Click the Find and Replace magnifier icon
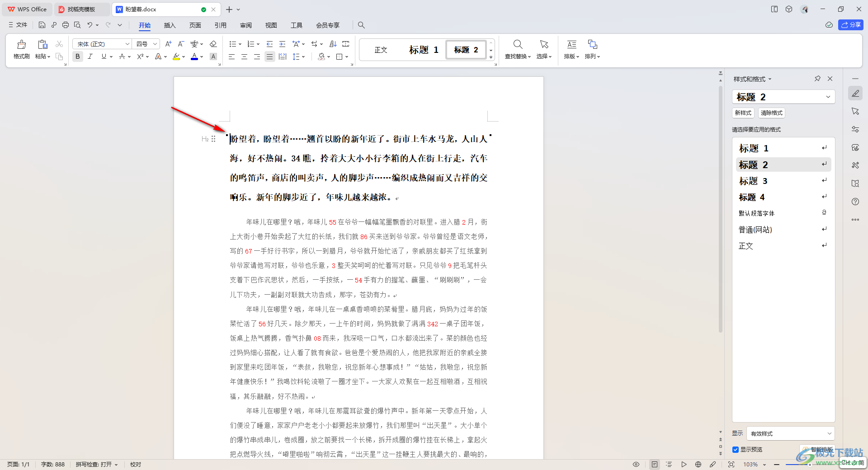868x470 pixels. point(518,44)
